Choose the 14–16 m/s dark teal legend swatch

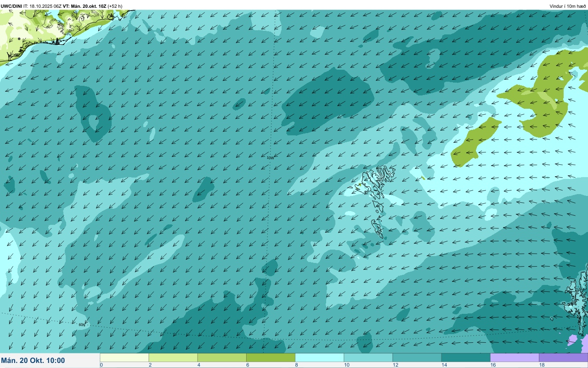pyautogui.click(x=466, y=357)
